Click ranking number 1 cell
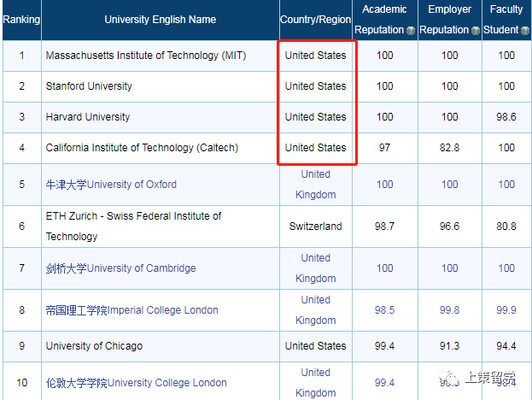Viewport: 532px width, 400px height. tap(22, 56)
